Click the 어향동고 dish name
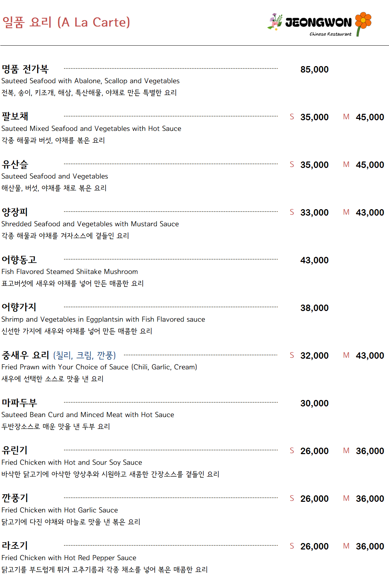Image resolution: width=389 pixels, height=588 pixels. 19,260
